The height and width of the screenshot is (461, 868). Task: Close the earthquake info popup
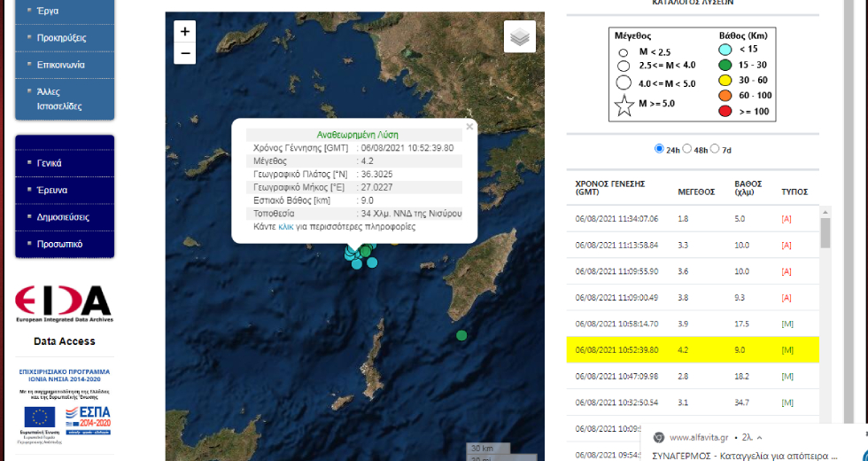[469, 127]
